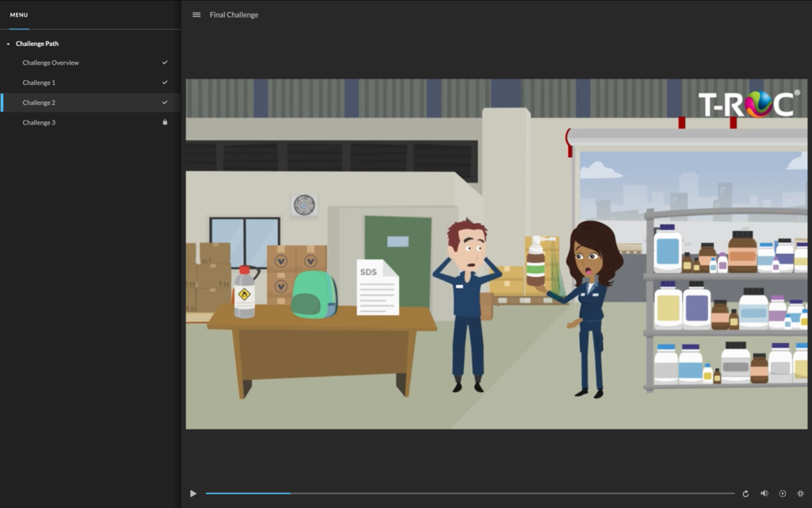Screen dimensions: 812x508
Task: Click the Challenge Path heading
Action: tap(37, 44)
